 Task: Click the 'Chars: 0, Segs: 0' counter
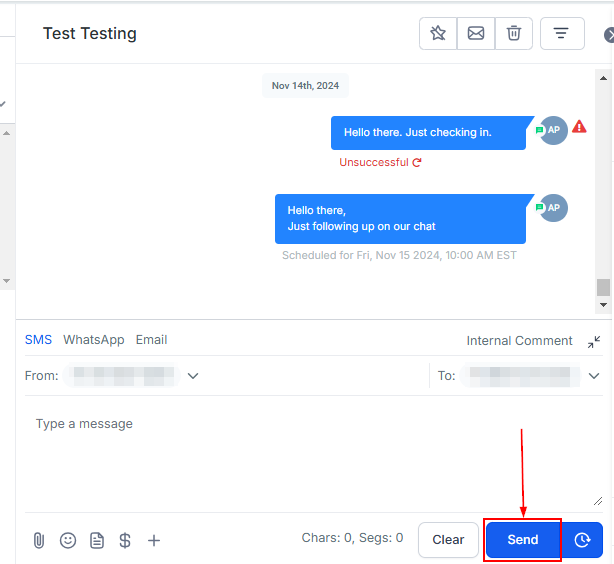(352, 538)
